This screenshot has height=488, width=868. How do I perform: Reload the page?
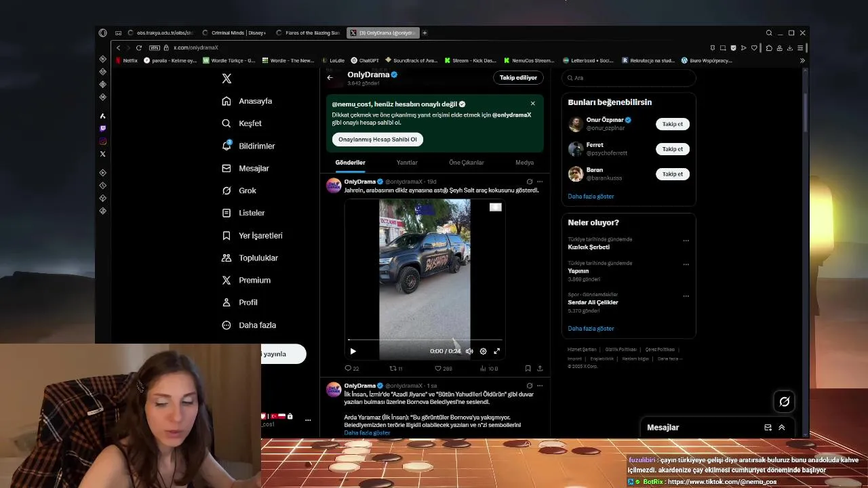click(x=139, y=47)
